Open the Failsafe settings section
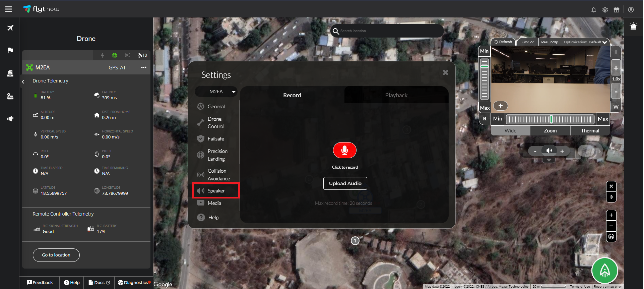Viewport: 644px width, 289px height. pos(215,139)
